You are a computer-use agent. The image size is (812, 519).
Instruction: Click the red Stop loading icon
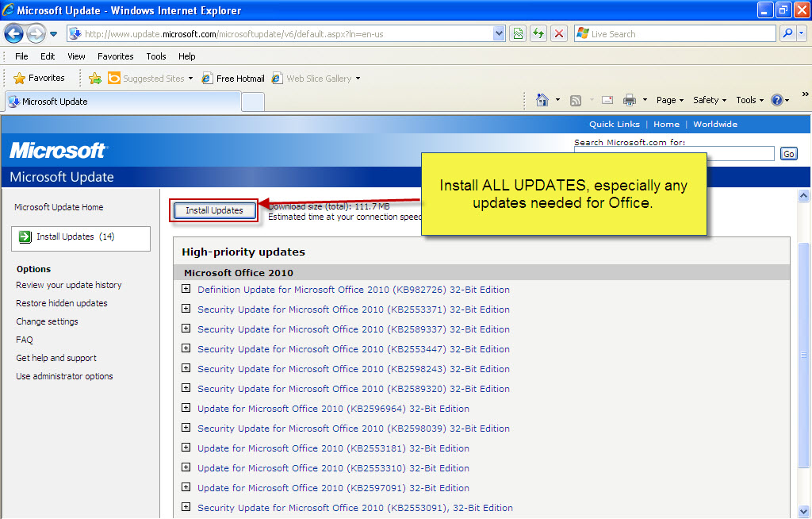pyautogui.click(x=559, y=34)
